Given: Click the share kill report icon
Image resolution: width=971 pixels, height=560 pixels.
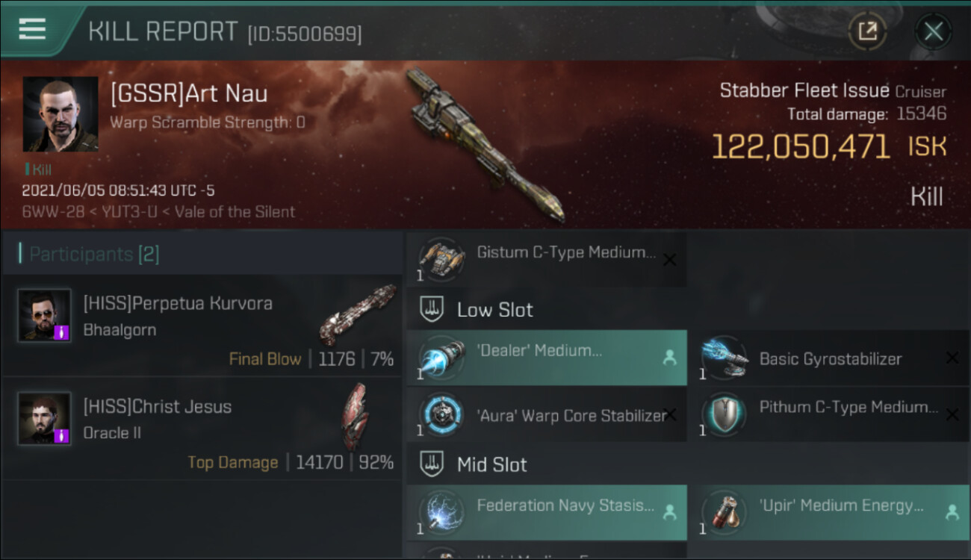Looking at the screenshot, I should pos(867,31).
